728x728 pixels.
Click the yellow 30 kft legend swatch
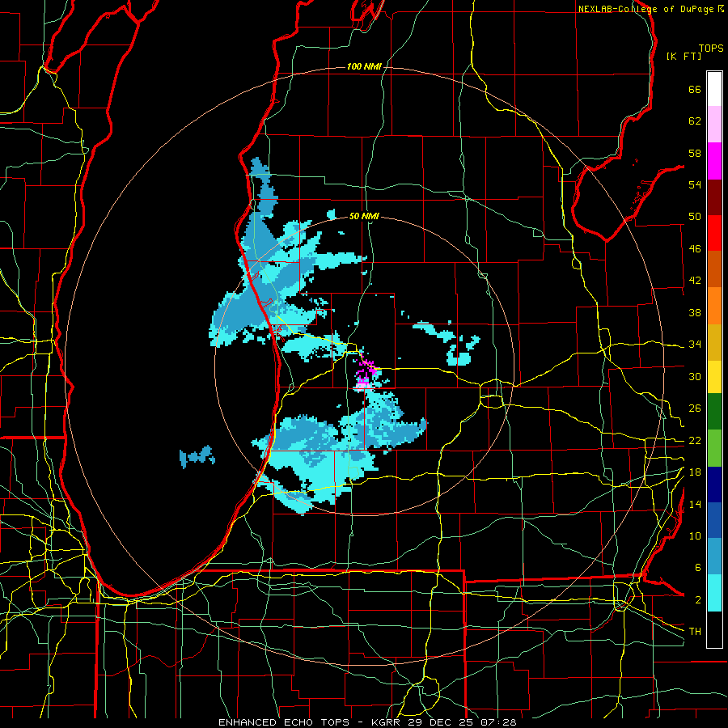coord(714,376)
